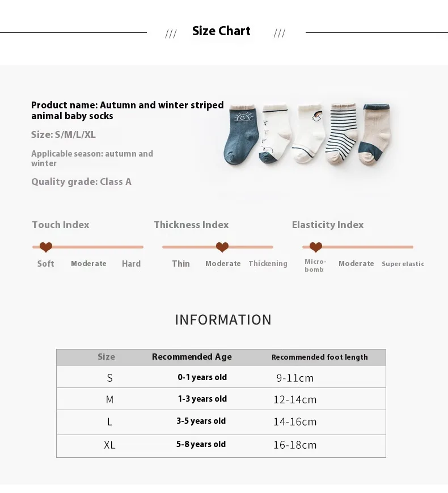The height and width of the screenshot is (493, 448).
Task: Click the 3-5 years old cell
Action: (x=201, y=421)
